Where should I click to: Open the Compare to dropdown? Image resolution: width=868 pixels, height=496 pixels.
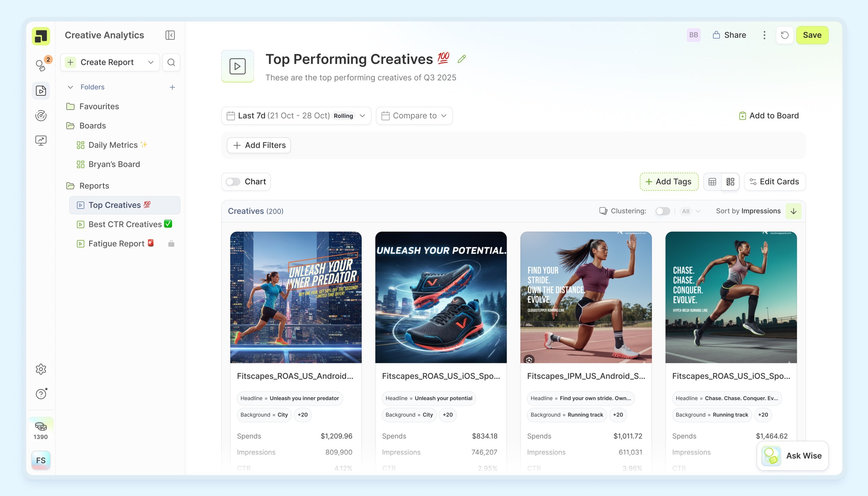pyautogui.click(x=414, y=116)
